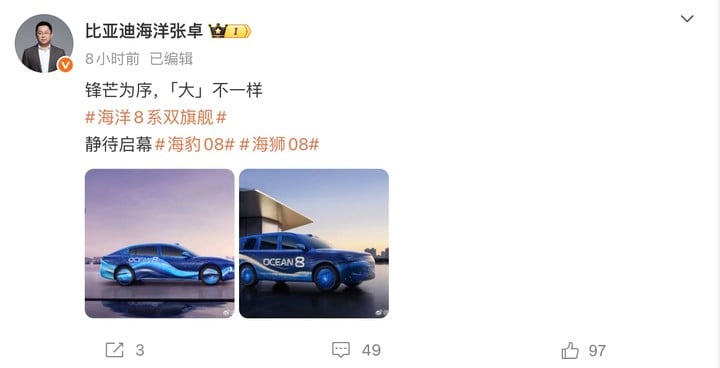Click the repost count 3
Screen dimensions: 720x368
[140, 351]
